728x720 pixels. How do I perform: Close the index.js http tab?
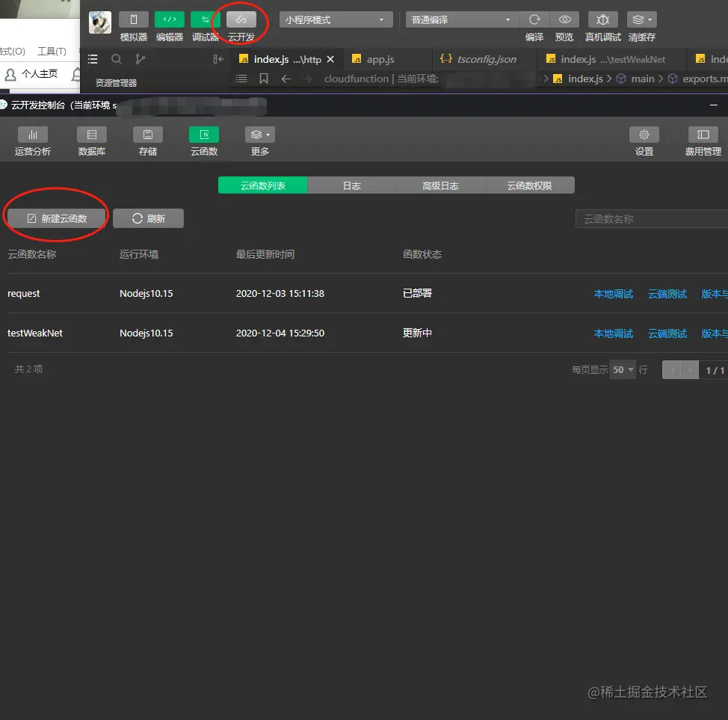tap(330, 60)
